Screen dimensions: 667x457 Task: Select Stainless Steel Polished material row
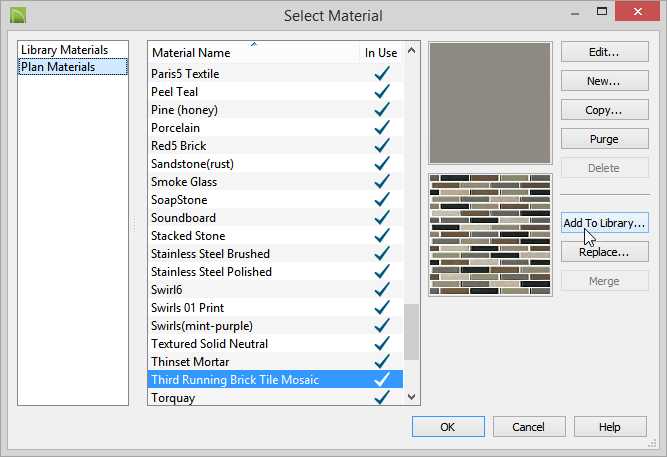tap(275, 271)
